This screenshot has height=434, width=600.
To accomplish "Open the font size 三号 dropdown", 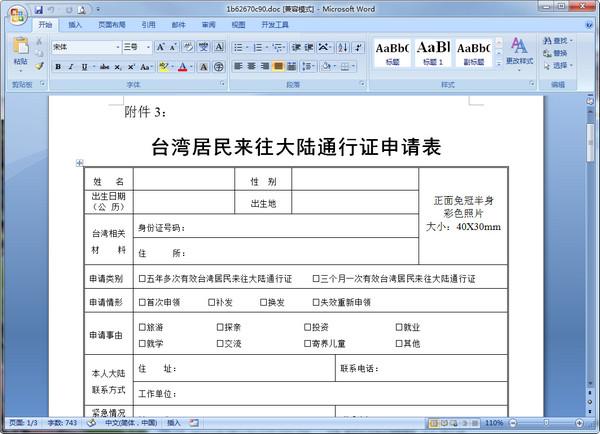I will click(x=148, y=47).
